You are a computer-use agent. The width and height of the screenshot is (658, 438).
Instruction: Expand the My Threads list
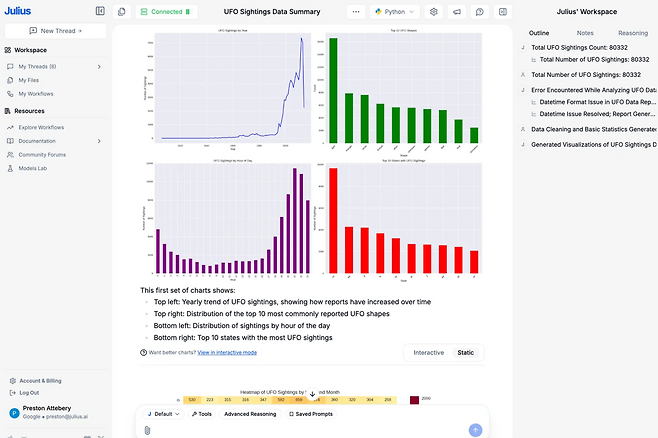pyautogui.click(x=99, y=66)
